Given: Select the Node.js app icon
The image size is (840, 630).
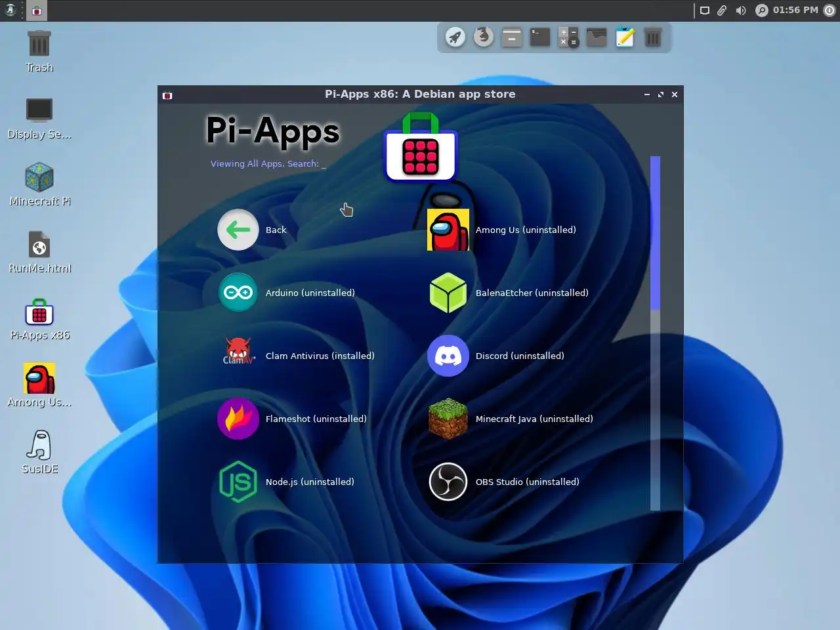Looking at the screenshot, I should pos(238,482).
